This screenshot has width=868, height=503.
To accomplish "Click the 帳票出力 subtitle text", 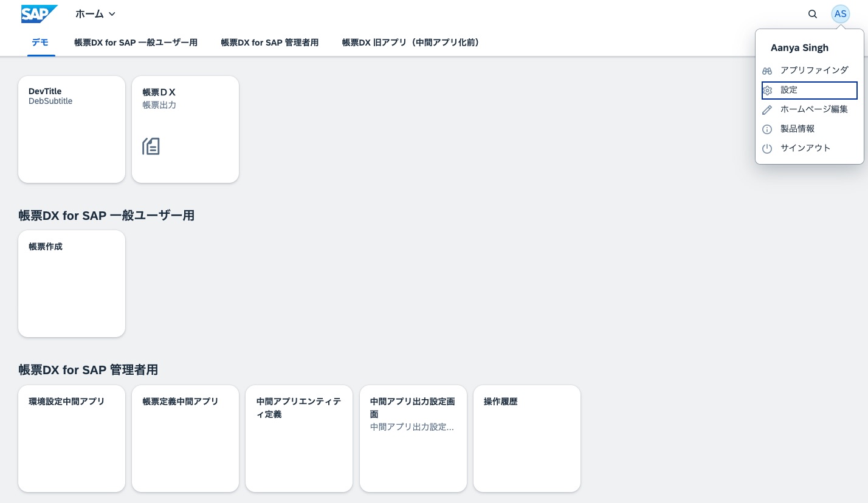I will 159,105.
